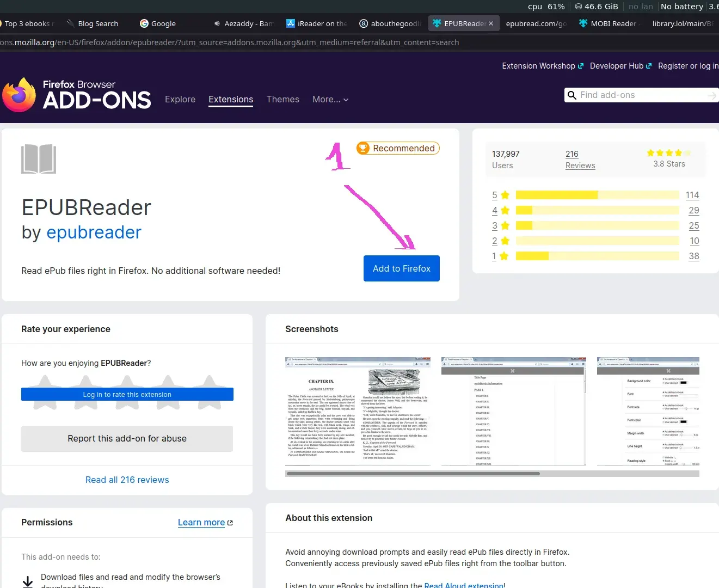The image size is (719, 588).
Task: Click the No battery status indicator
Action: click(682, 7)
